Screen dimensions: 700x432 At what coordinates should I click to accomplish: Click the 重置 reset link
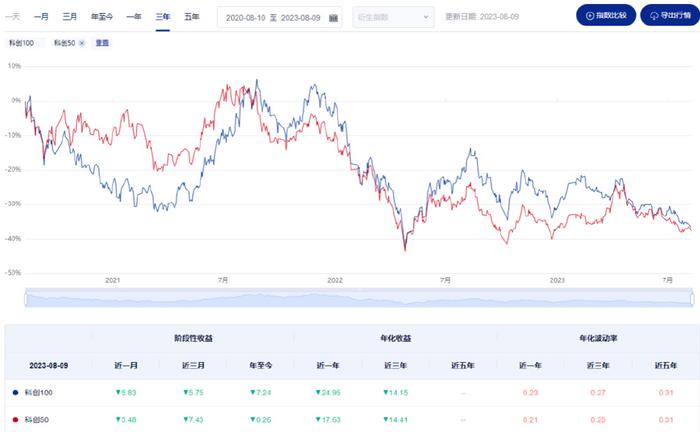pos(102,43)
